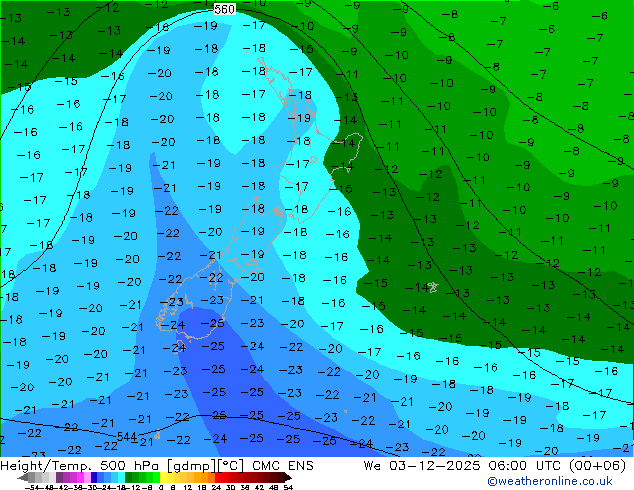This screenshot has width=634, height=490.
Task: Click the cyan legend swatch next to -18
Action: (121, 477)
